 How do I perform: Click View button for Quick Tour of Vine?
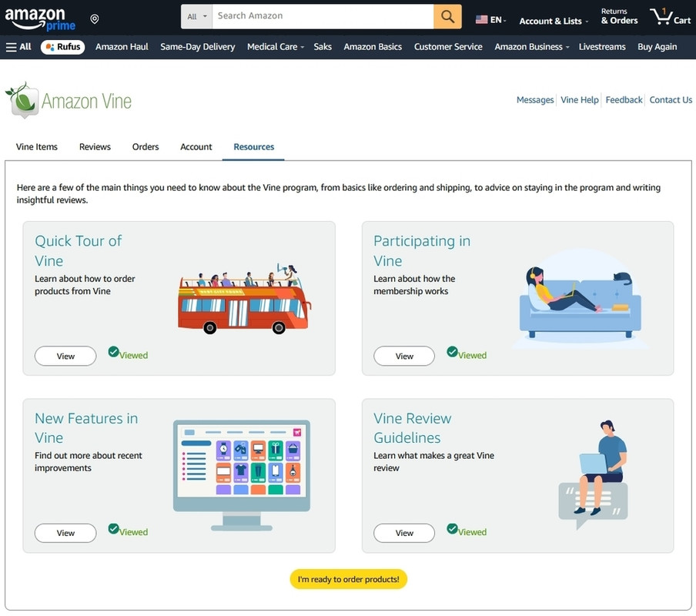coord(65,356)
